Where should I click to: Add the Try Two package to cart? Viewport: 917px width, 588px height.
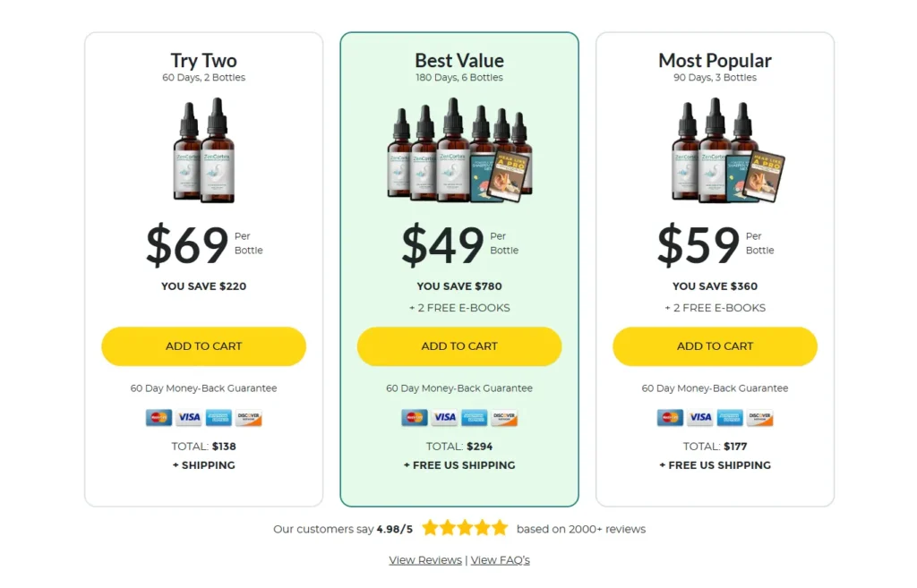pyautogui.click(x=203, y=346)
